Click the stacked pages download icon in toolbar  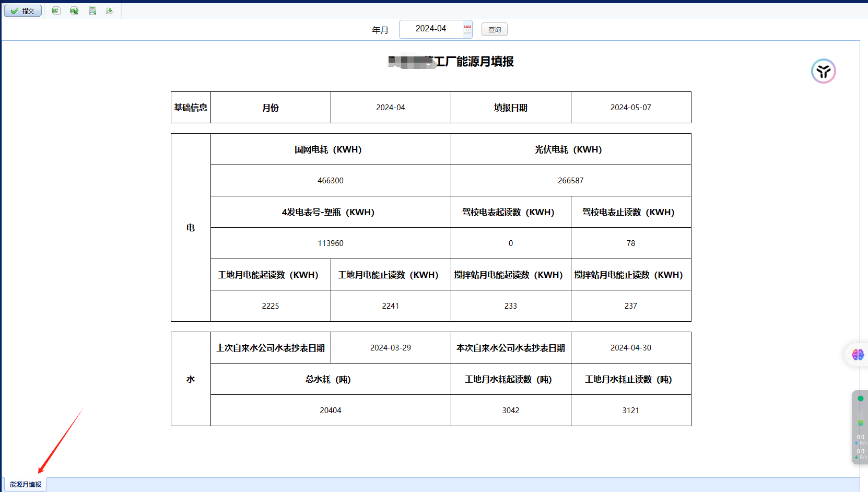click(110, 10)
